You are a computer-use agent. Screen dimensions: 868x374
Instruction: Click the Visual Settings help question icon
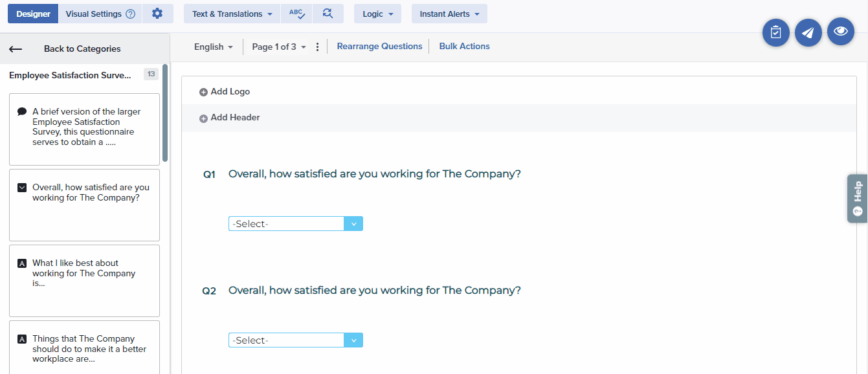click(130, 14)
